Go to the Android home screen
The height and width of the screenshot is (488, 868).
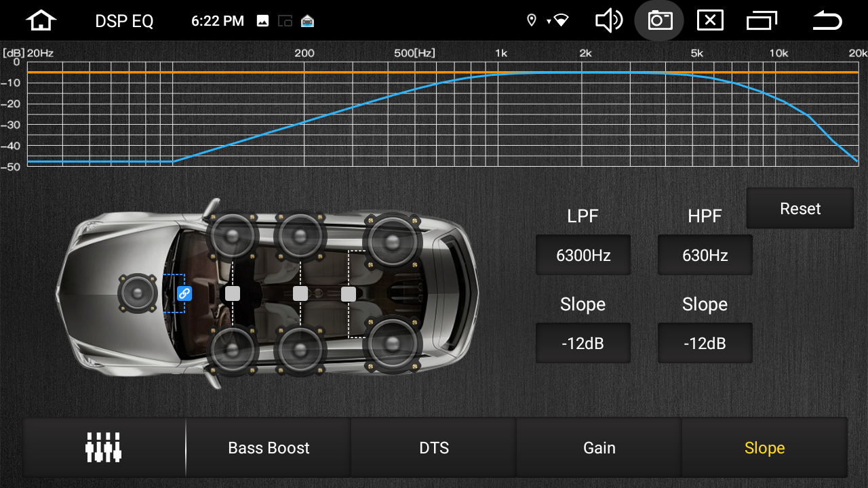click(41, 21)
